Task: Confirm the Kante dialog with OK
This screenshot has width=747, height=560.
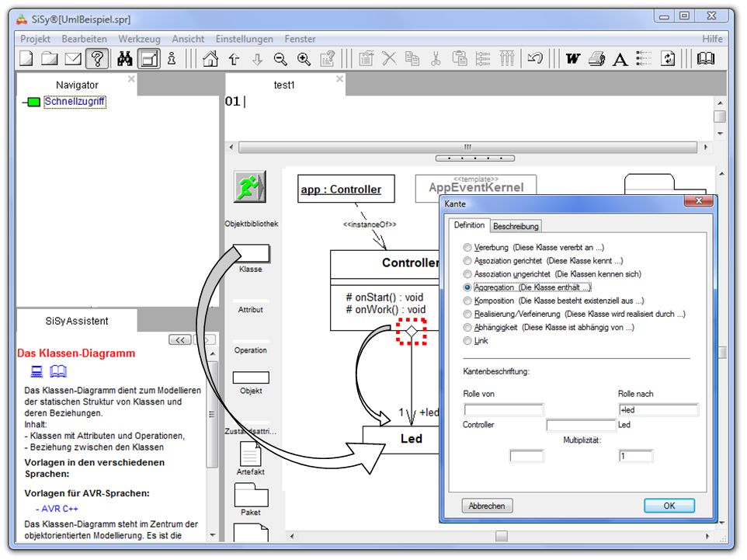Action: [x=669, y=506]
